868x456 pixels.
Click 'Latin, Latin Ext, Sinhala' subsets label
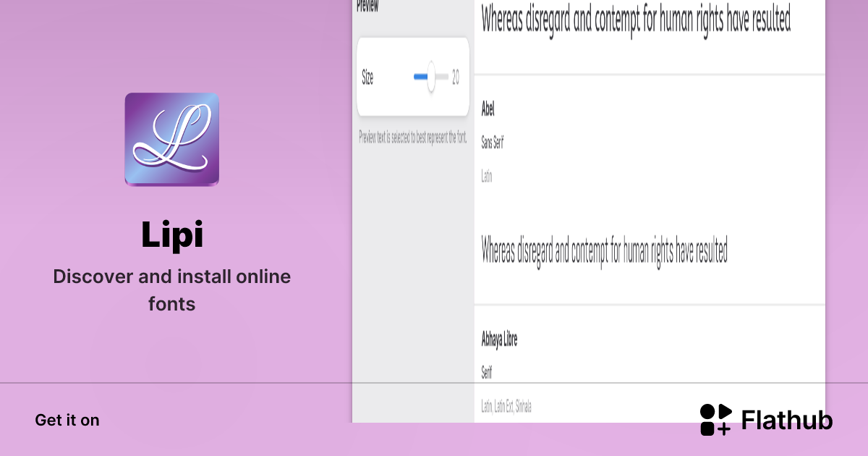[506, 407]
